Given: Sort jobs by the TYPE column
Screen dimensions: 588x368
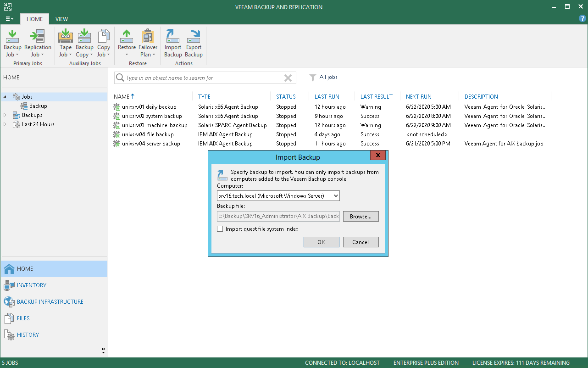Looking at the screenshot, I should pos(204,97).
